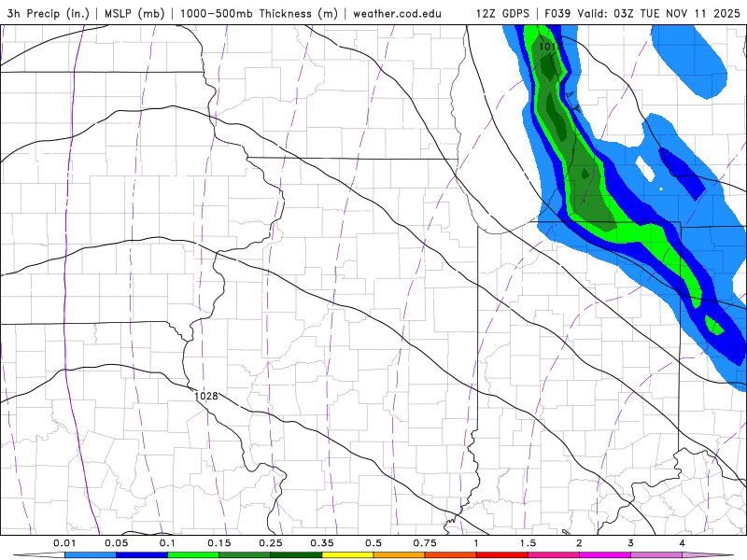Click the 0.75 legend value
This screenshot has width=747, height=560.
tap(425, 543)
